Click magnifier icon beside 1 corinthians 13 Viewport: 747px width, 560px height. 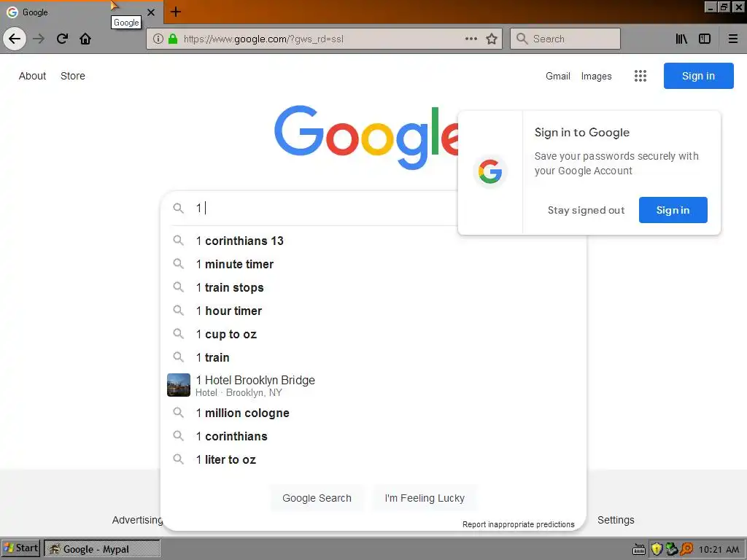tap(178, 241)
